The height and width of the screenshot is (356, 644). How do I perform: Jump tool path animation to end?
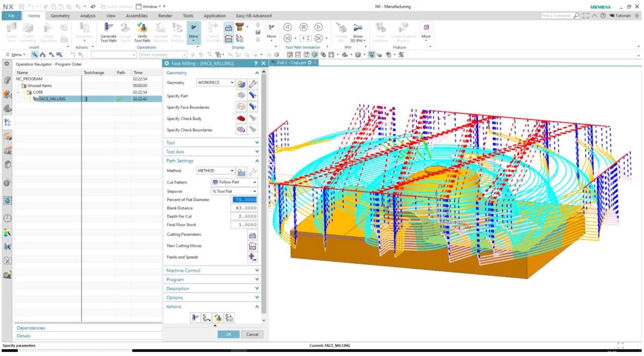click(319, 38)
